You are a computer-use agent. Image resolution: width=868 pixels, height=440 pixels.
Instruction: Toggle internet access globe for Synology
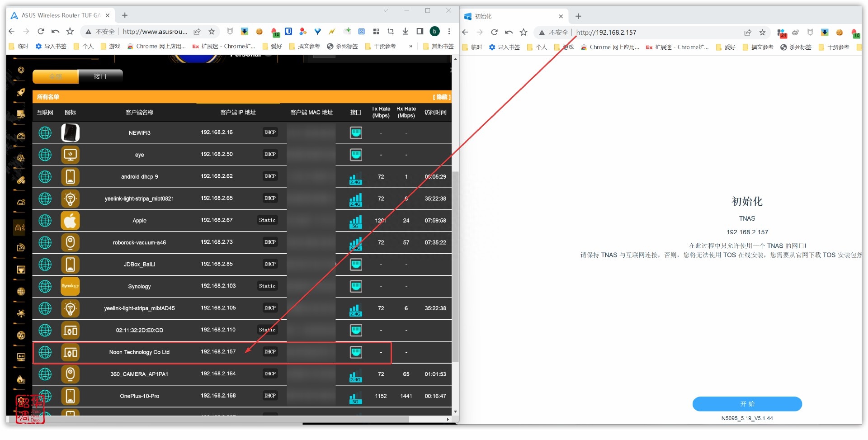click(x=45, y=286)
